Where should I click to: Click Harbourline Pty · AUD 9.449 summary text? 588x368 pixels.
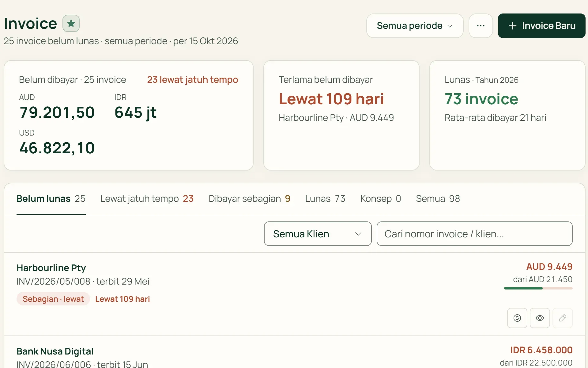[336, 118]
